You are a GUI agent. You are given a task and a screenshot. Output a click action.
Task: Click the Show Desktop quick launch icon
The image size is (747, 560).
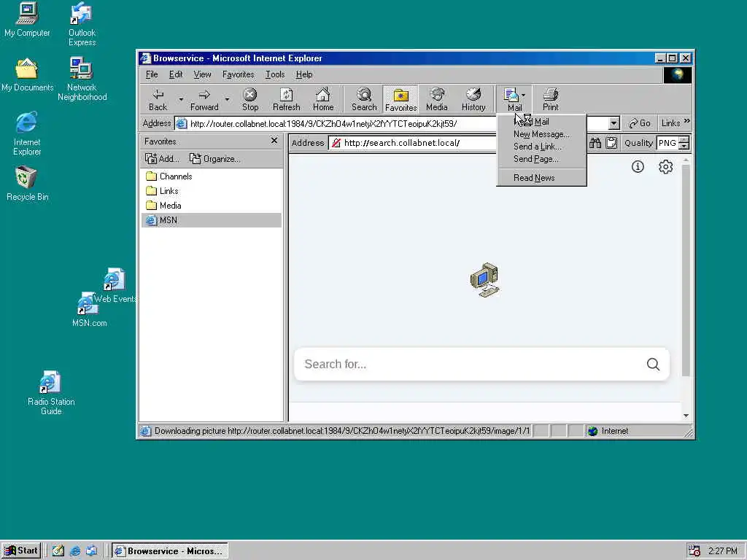(x=58, y=551)
